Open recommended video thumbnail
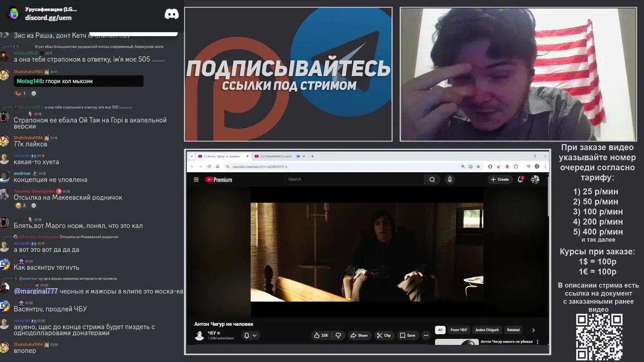This screenshot has width=644, height=362. [456, 342]
